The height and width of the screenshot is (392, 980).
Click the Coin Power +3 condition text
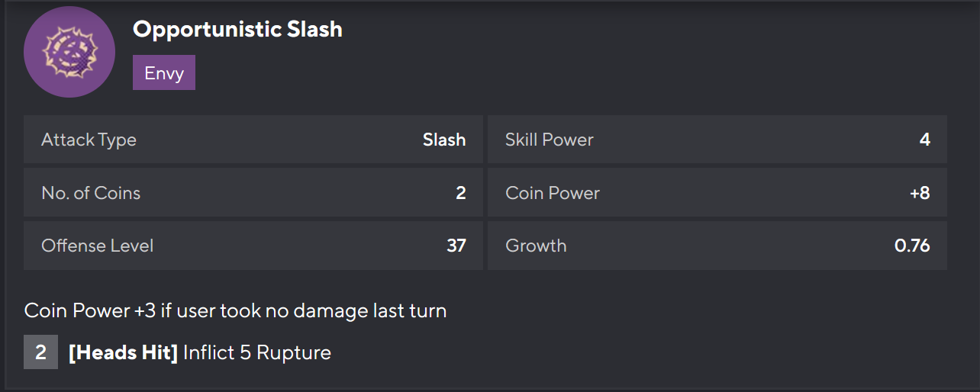tap(235, 310)
